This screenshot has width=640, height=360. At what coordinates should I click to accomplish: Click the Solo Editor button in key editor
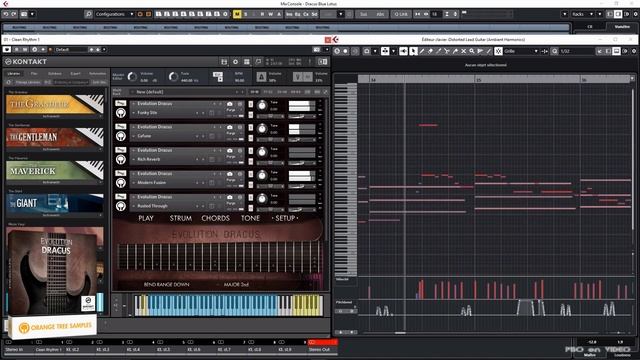pyautogui.click(x=337, y=51)
